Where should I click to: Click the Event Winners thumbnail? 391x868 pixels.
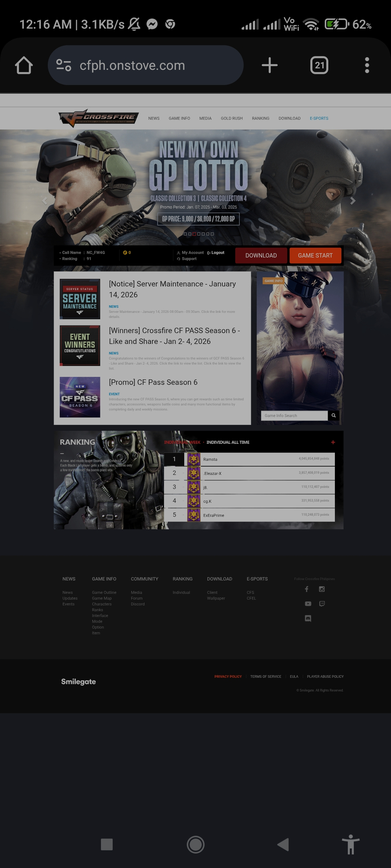point(80,346)
